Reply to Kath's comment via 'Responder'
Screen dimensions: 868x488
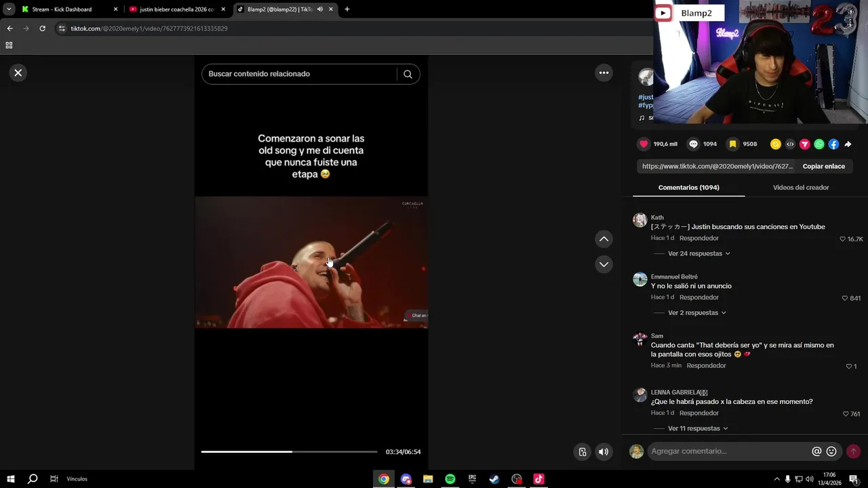pyautogui.click(x=698, y=239)
